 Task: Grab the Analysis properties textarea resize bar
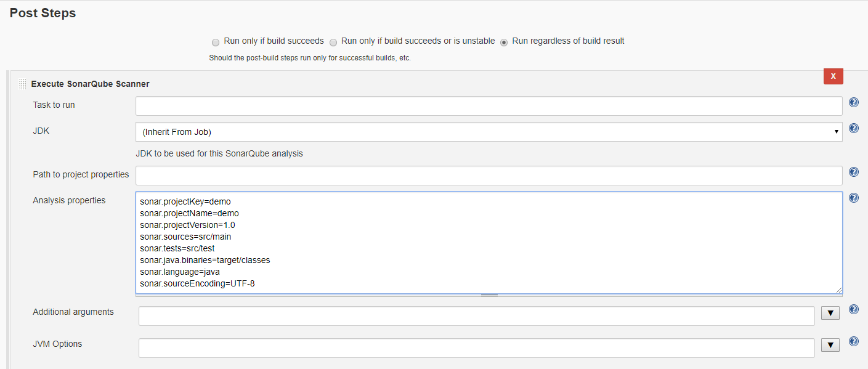[489, 296]
